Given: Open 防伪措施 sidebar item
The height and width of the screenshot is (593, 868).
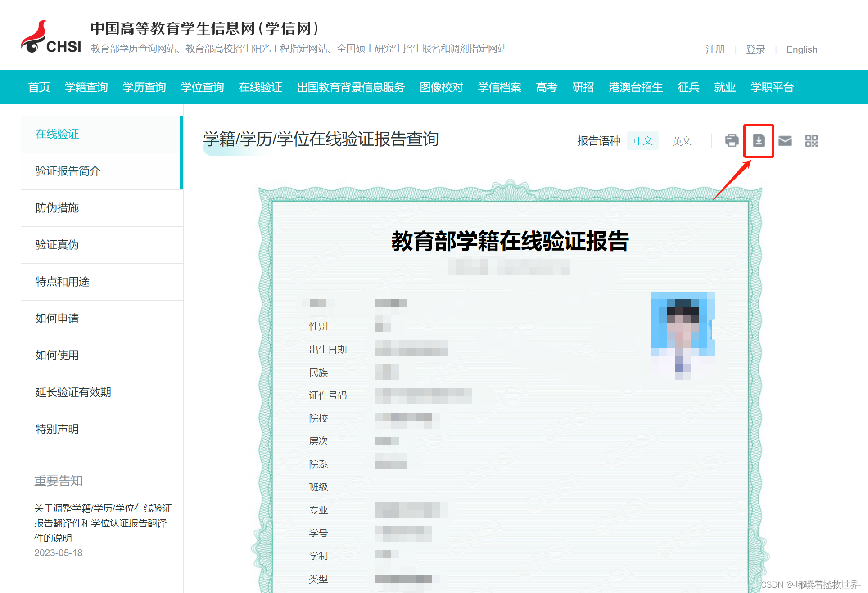Looking at the screenshot, I should point(57,208).
